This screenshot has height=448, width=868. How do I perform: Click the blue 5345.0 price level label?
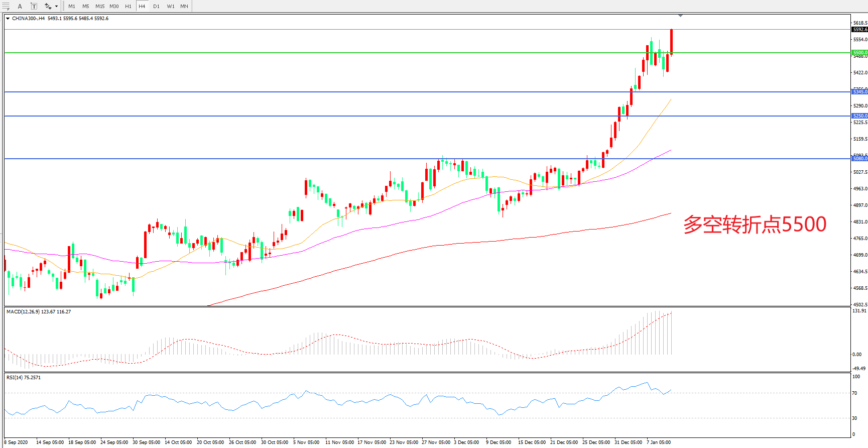(859, 92)
